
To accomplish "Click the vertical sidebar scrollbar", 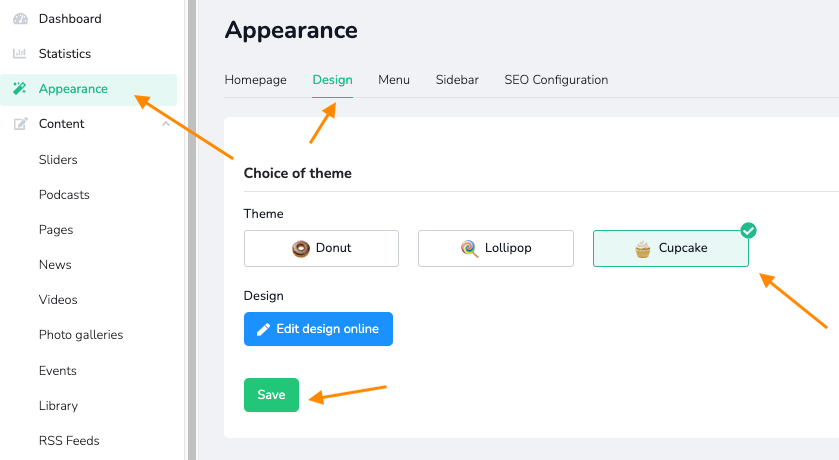I will tap(192, 230).
